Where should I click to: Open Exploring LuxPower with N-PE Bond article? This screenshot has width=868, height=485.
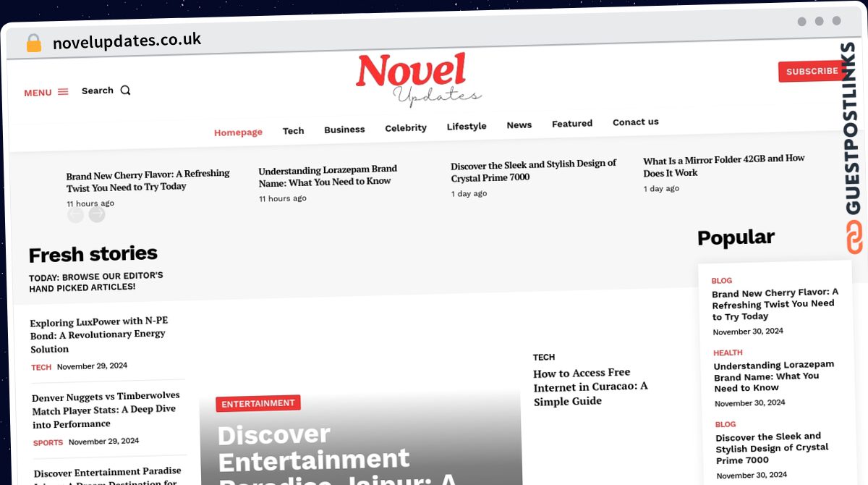click(x=99, y=334)
